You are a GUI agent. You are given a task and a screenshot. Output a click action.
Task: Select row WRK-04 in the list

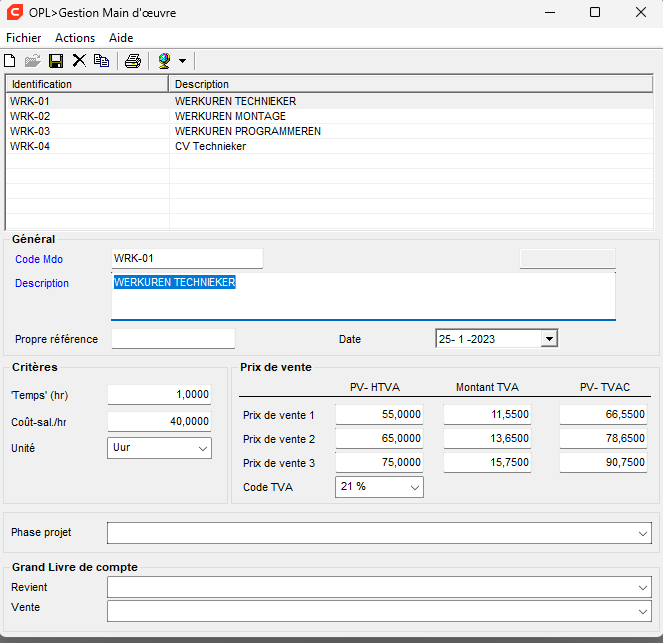329,146
